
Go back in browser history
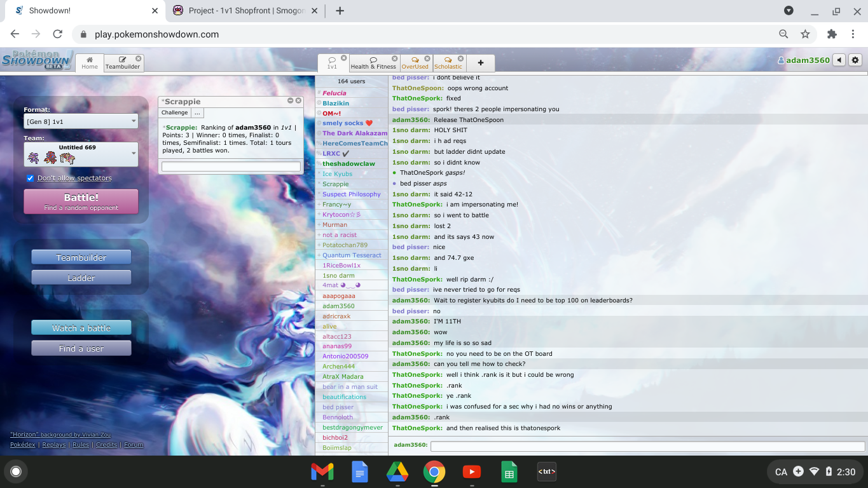15,34
